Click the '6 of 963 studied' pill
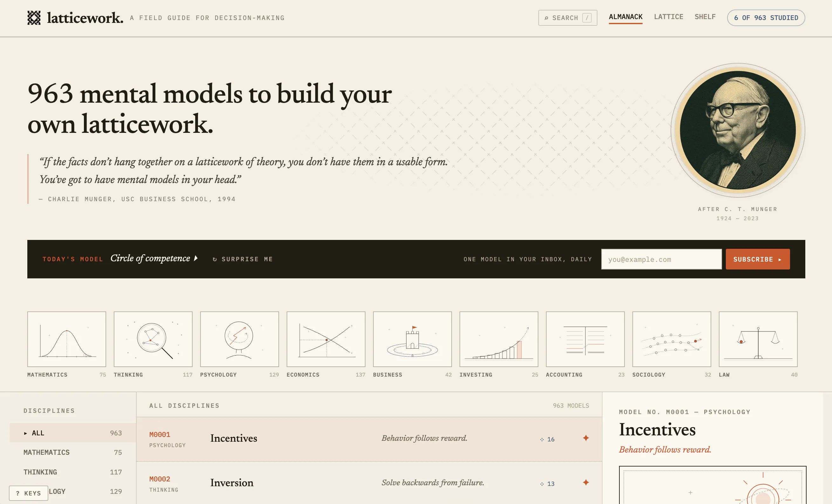The height and width of the screenshot is (504, 832). [x=766, y=18]
